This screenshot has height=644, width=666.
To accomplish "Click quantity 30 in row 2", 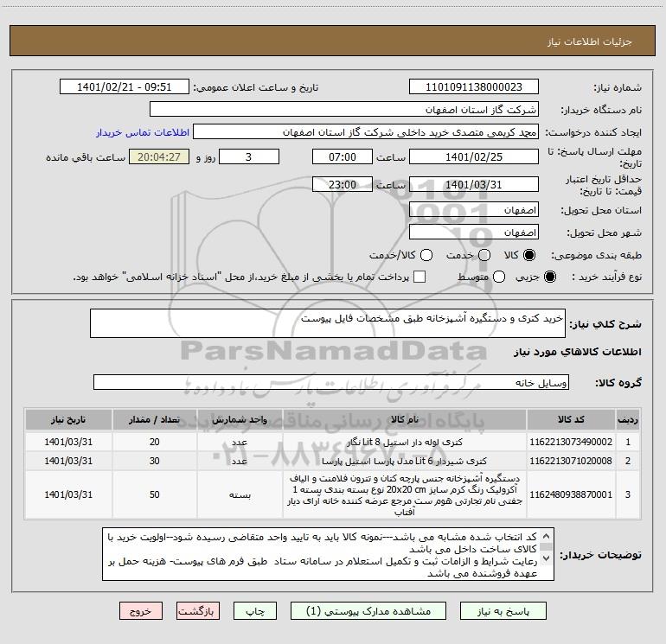I will (154, 461).
